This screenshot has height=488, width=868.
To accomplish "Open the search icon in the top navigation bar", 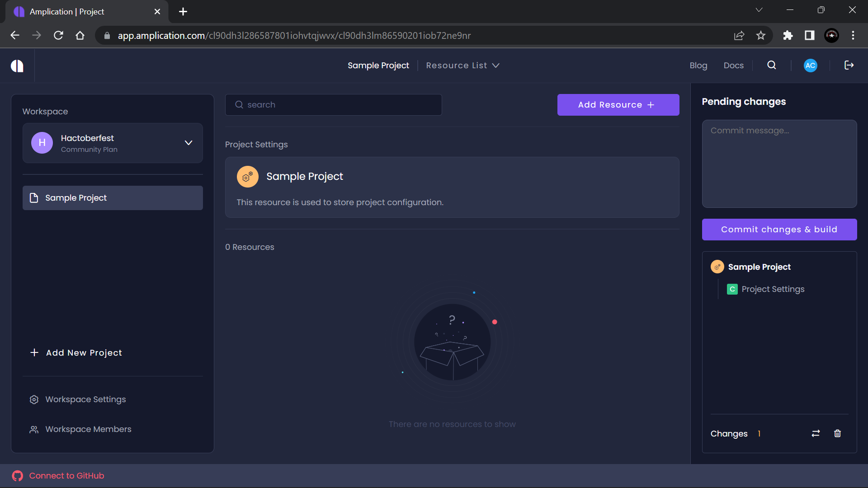I will point(771,65).
